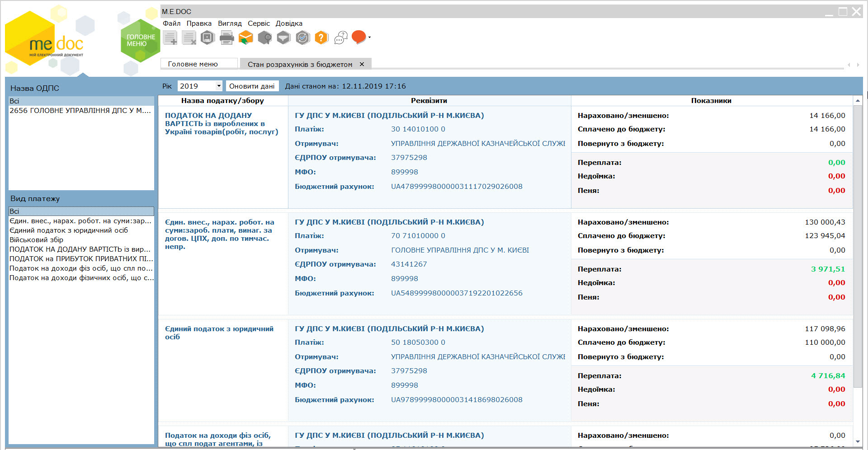
Task: Close the Стан розрахунків з бюджетом tab
Action: [362, 64]
